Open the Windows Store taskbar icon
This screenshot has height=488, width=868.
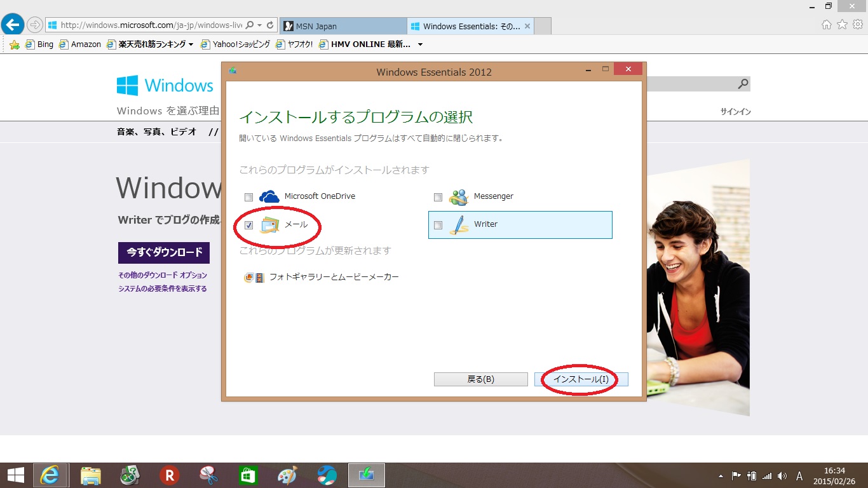tap(248, 475)
